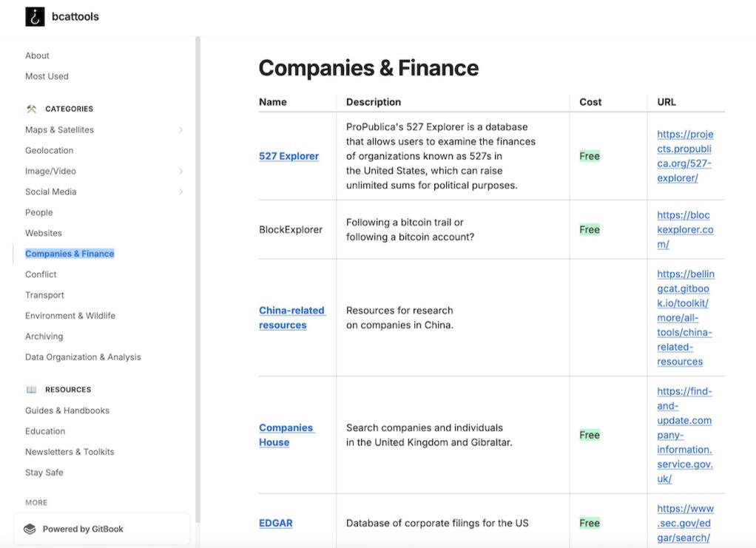The image size is (756, 548).
Task: Expand the Social Media chevron
Action: point(180,192)
